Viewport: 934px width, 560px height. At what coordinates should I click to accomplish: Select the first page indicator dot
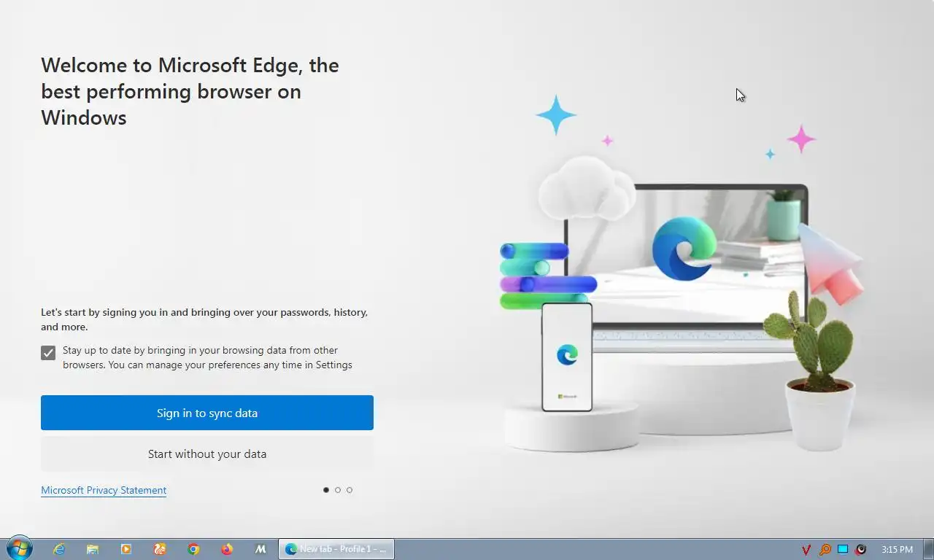326,490
